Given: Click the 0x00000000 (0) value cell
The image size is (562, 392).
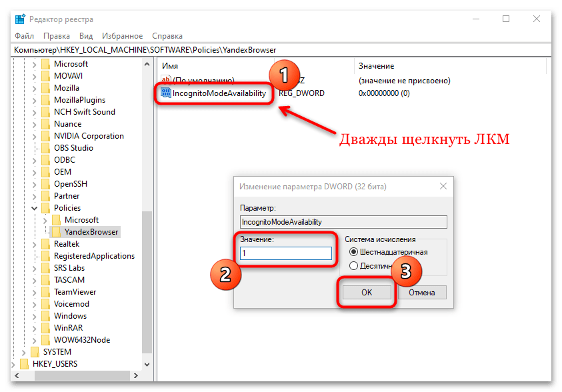Looking at the screenshot, I should (x=384, y=93).
